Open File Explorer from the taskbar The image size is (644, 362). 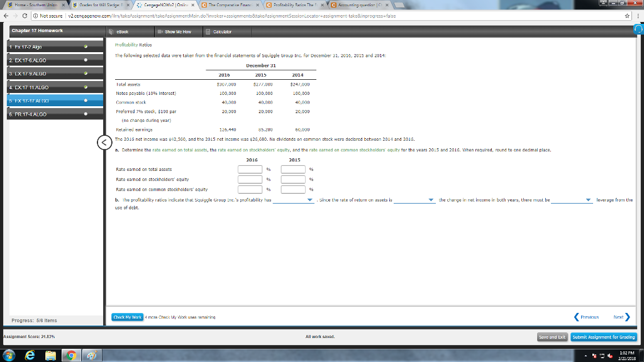[50, 355]
